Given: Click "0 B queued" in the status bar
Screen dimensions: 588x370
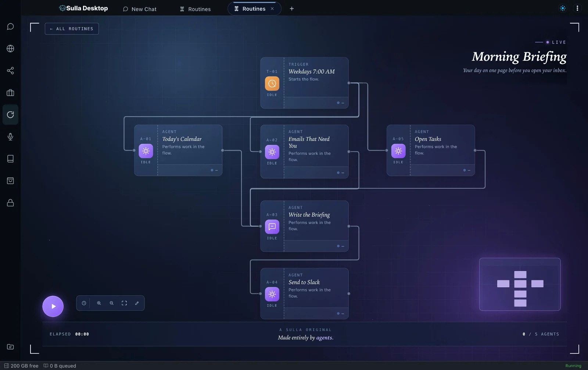Looking at the screenshot, I should click(60, 366).
